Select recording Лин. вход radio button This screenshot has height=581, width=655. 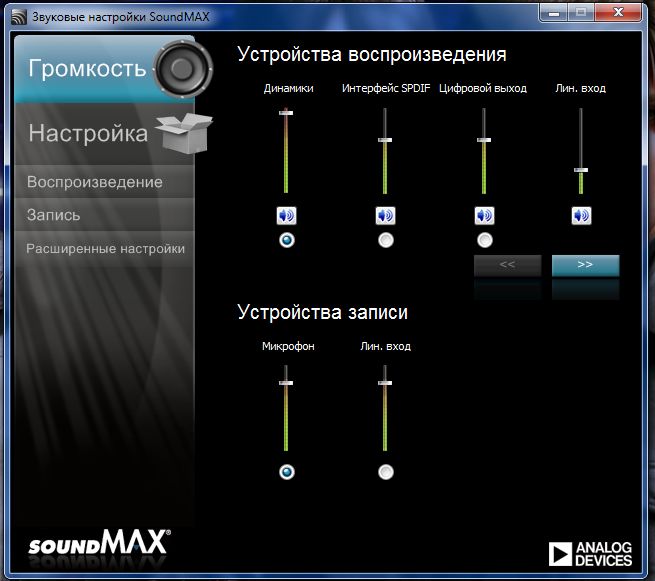pyautogui.click(x=386, y=472)
